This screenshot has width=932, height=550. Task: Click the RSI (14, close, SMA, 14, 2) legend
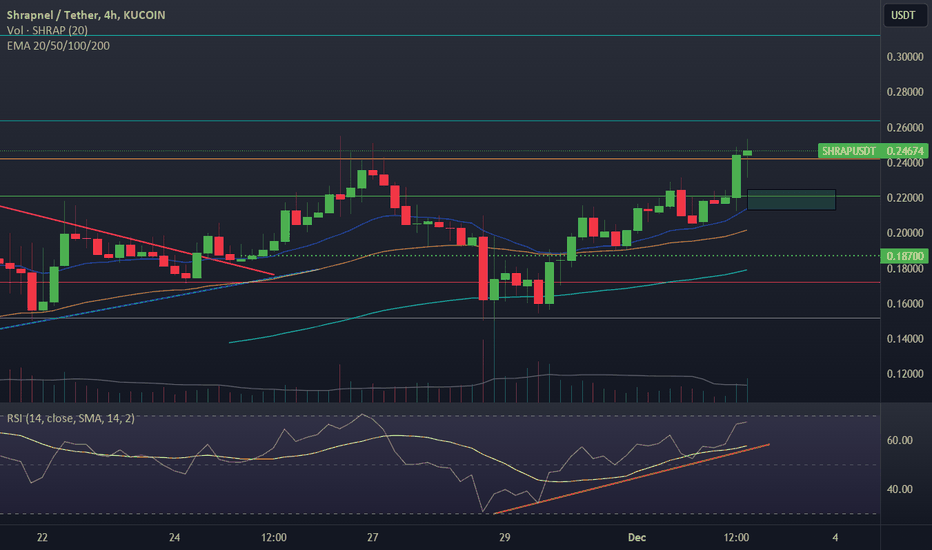(x=71, y=419)
